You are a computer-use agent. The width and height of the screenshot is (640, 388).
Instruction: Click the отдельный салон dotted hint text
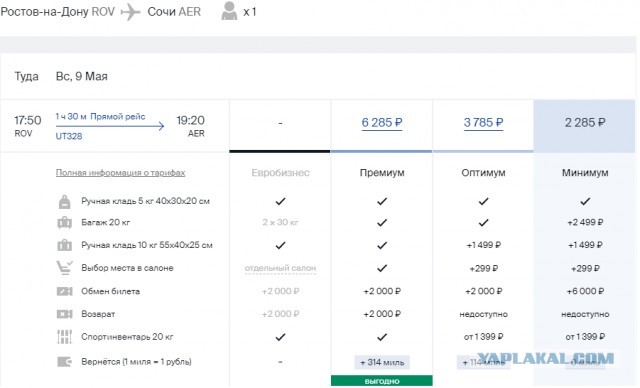click(x=280, y=268)
